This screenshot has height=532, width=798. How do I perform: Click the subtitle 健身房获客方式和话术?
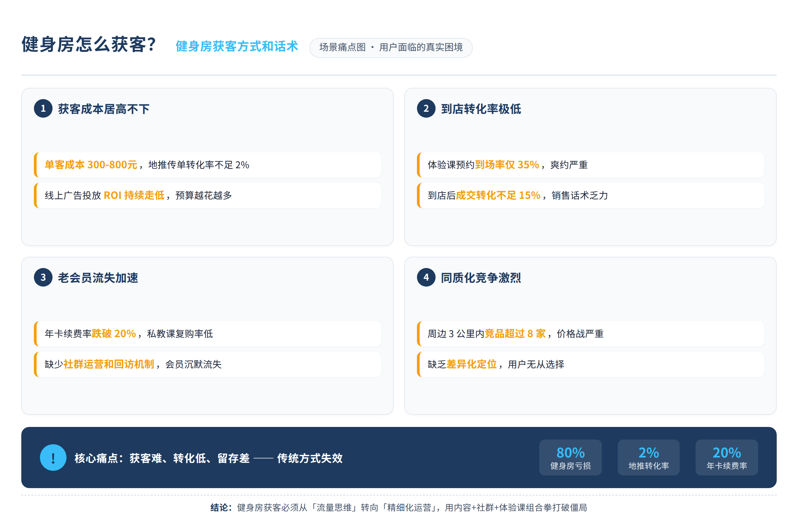tap(237, 47)
